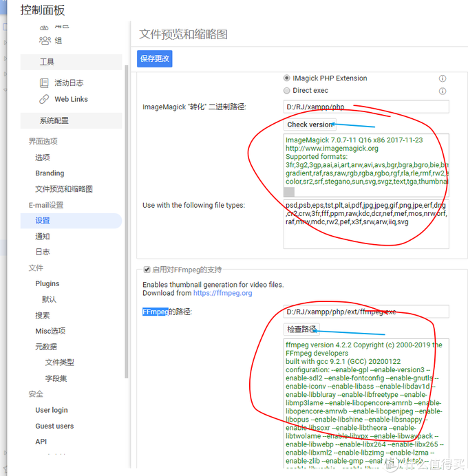Click 控制面板 title
The width and height of the screenshot is (468, 476).
(x=43, y=10)
